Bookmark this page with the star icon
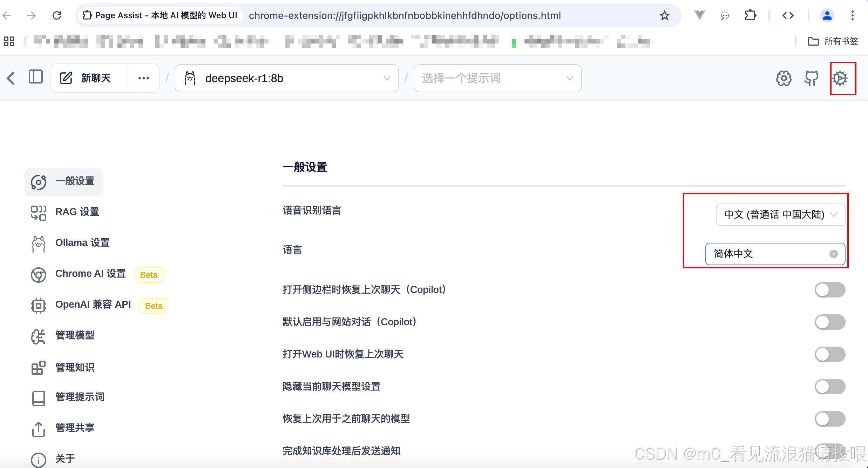868x468 pixels. (x=664, y=15)
